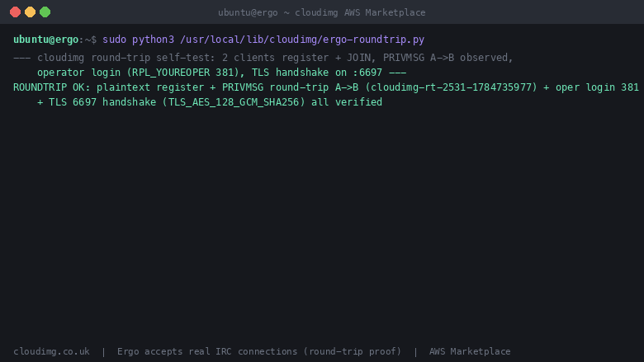The height and width of the screenshot is (362, 644).
Task: Click 'RPL_YOUREOPER 381' in the operator login line
Action: click(182, 73)
